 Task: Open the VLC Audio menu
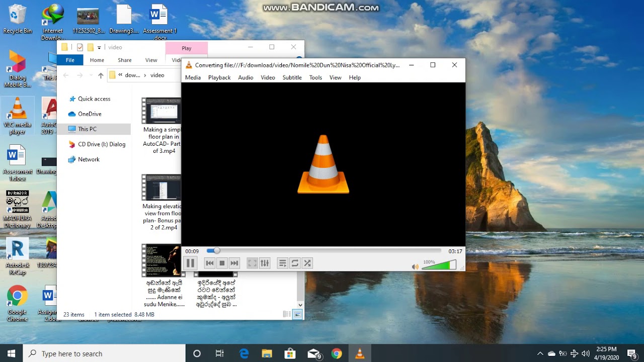(x=246, y=77)
